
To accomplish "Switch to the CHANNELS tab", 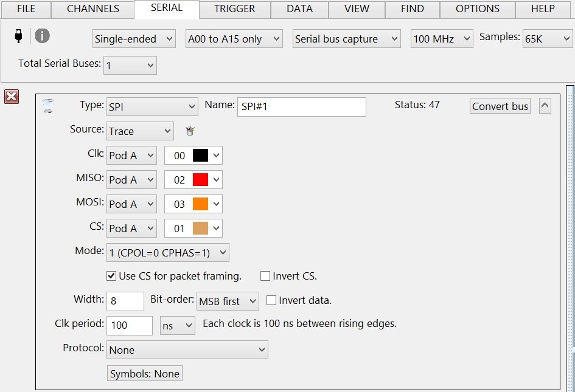I will point(92,9).
